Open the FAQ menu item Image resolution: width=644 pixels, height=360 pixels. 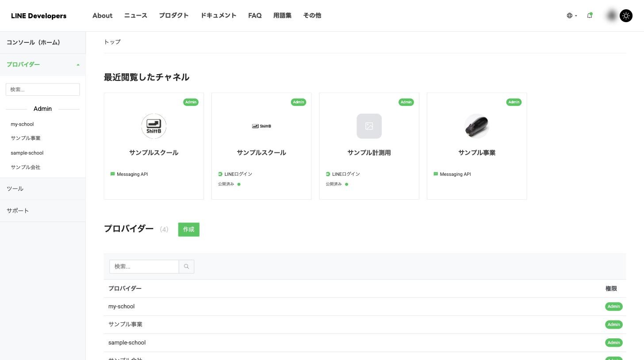(x=255, y=15)
